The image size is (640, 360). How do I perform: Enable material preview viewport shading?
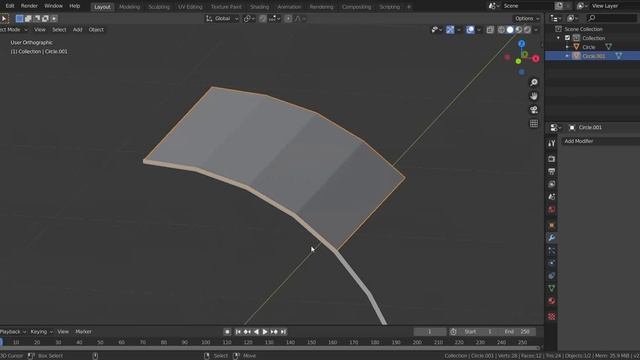(518, 30)
